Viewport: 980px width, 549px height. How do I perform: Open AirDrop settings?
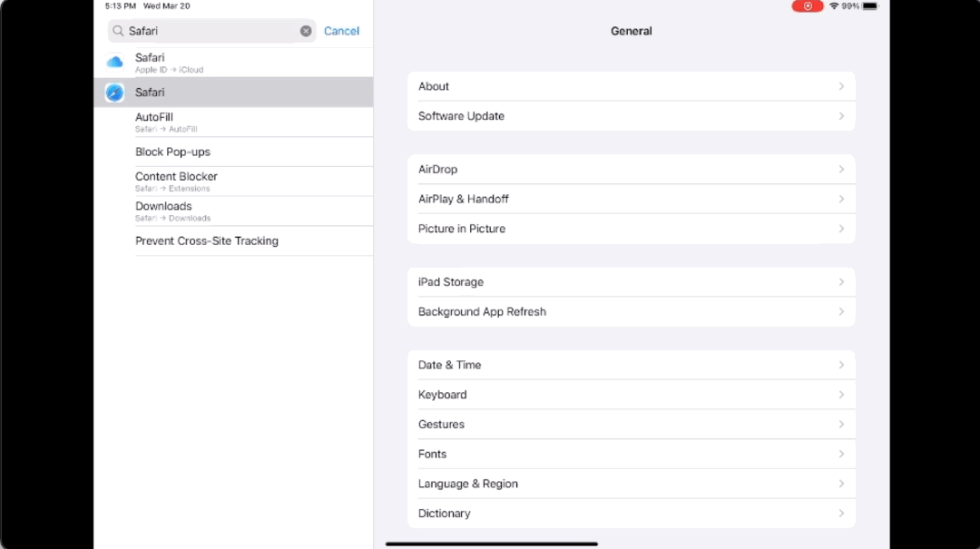(631, 170)
